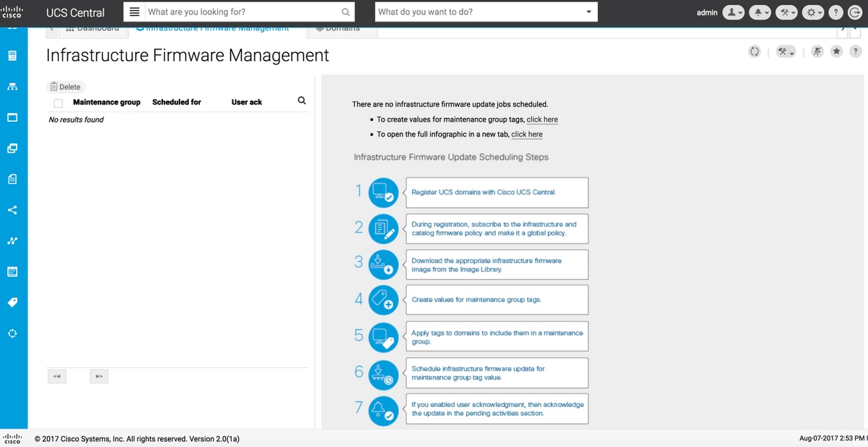Sort by the User ack column

point(247,102)
